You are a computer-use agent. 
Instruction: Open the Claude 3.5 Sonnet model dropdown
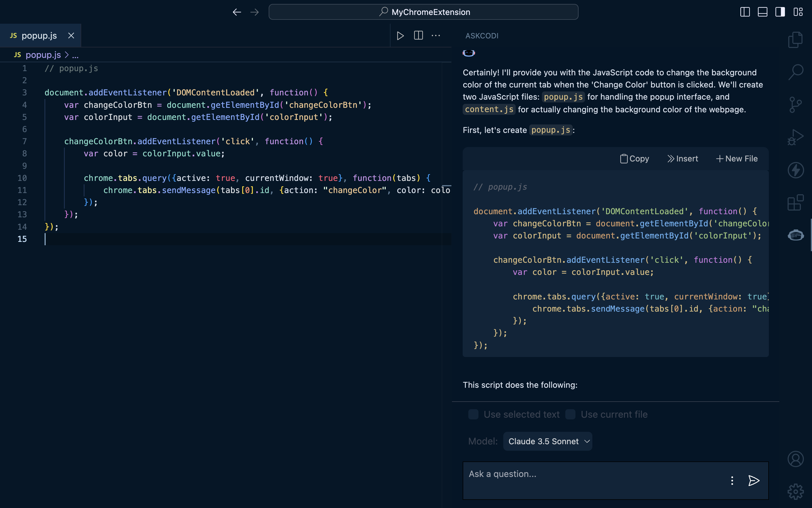(548, 441)
